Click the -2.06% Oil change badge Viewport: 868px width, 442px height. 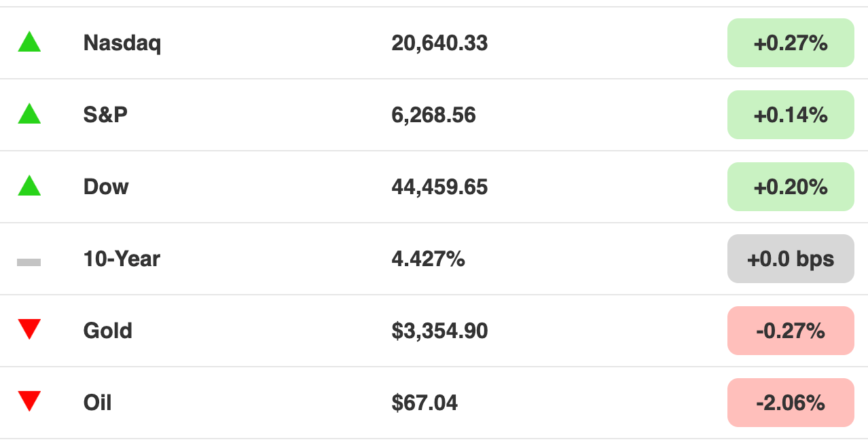click(791, 403)
